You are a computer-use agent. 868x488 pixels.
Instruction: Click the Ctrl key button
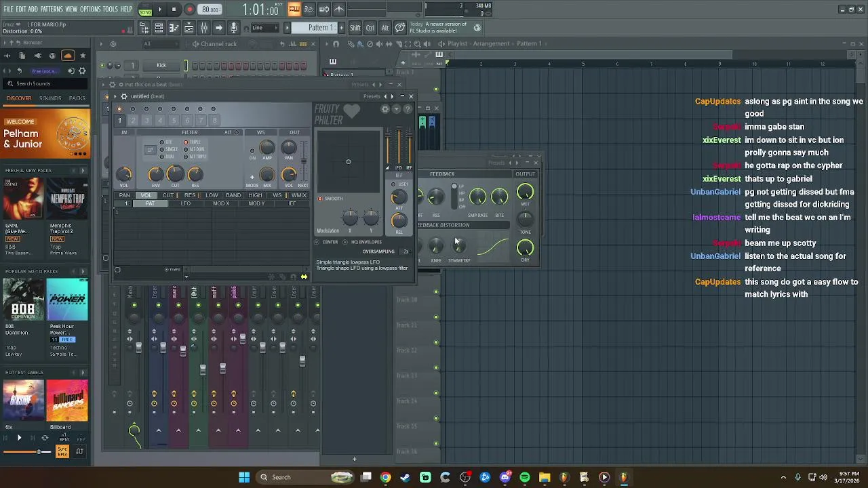tap(370, 28)
